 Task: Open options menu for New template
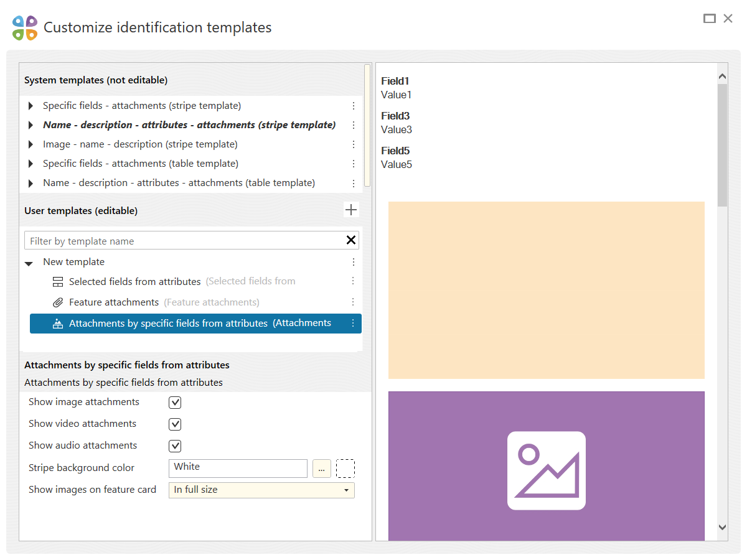tap(353, 262)
